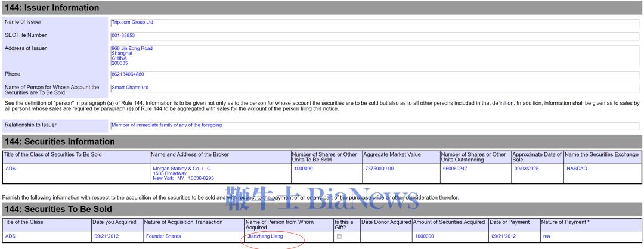Click the date acquired 09/21/2012 cell
Screen dimensions: 644x249
click(106, 236)
